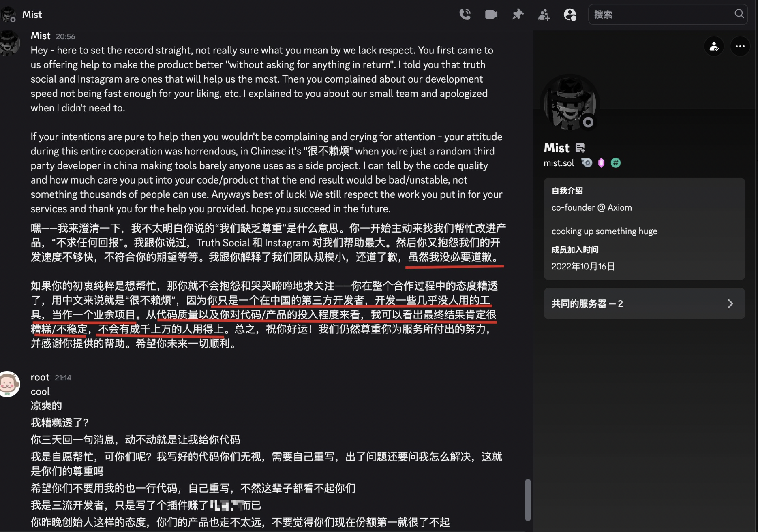Viewport: 758px width, 532px height.
Task: Open friend options in profile panel
Action: tap(714, 46)
